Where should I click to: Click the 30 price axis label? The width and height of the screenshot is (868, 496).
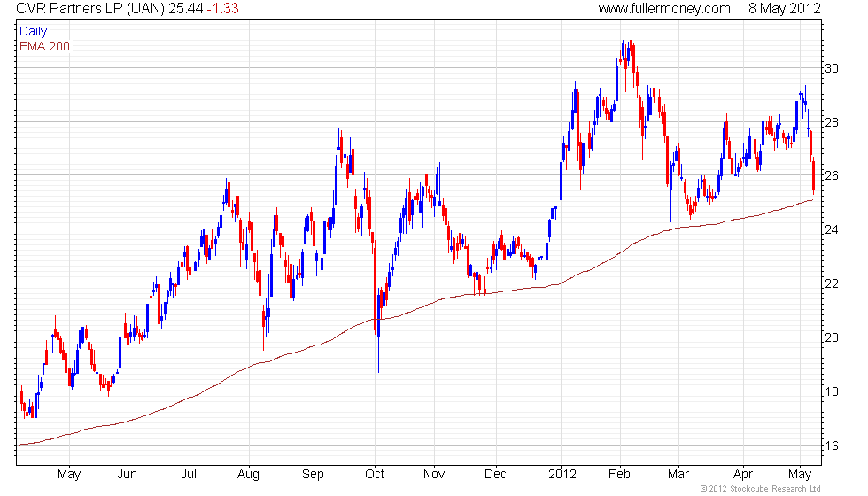pos(832,69)
